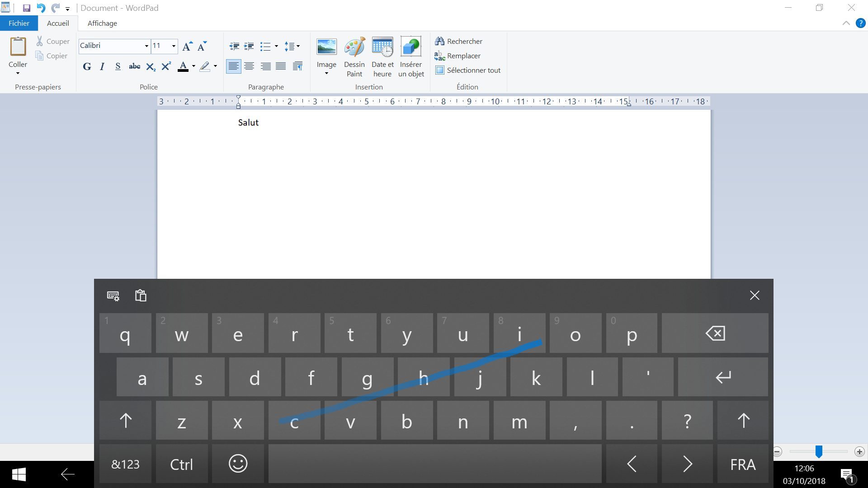Expand the Coller dropdown arrow
Viewport: 868px width, 488px height.
coord(18,73)
